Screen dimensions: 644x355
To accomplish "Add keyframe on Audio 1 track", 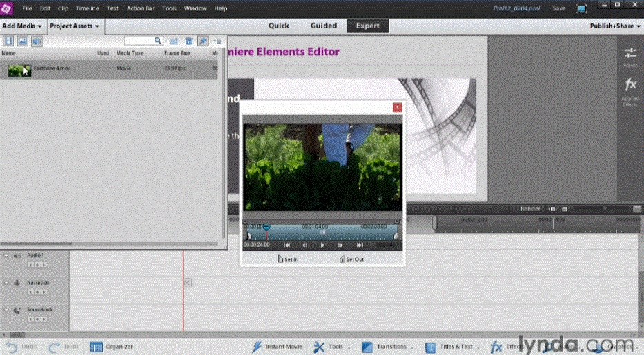I will pyautogui.click(x=37, y=265).
